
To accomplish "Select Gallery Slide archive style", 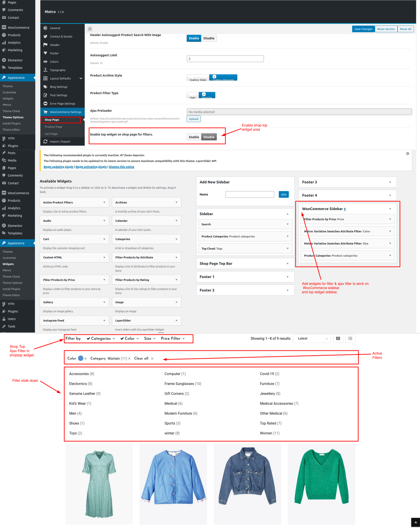I will [198, 78].
